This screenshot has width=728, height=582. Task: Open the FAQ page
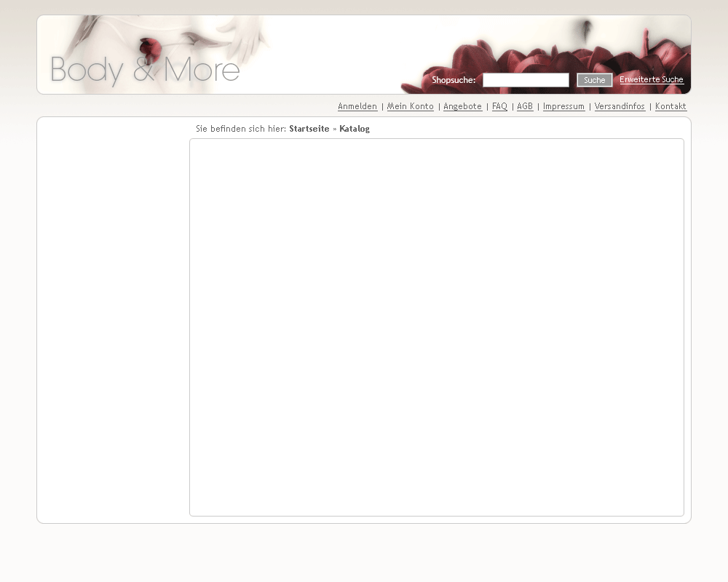pos(499,106)
